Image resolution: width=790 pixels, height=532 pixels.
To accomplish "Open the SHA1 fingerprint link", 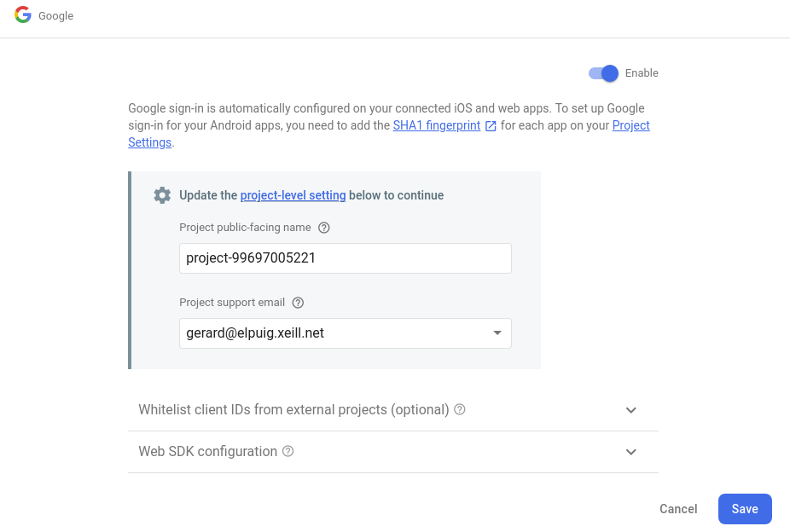I will [x=436, y=125].
